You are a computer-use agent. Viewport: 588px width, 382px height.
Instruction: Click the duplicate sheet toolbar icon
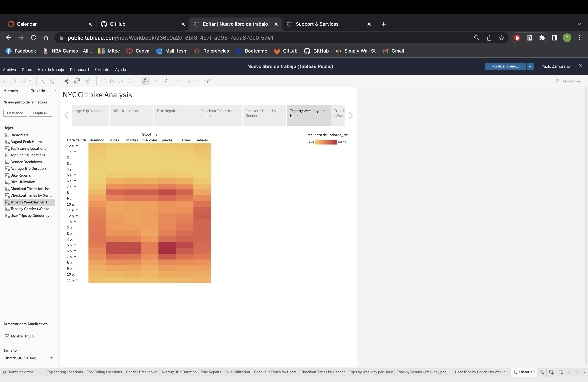[77, 81]
